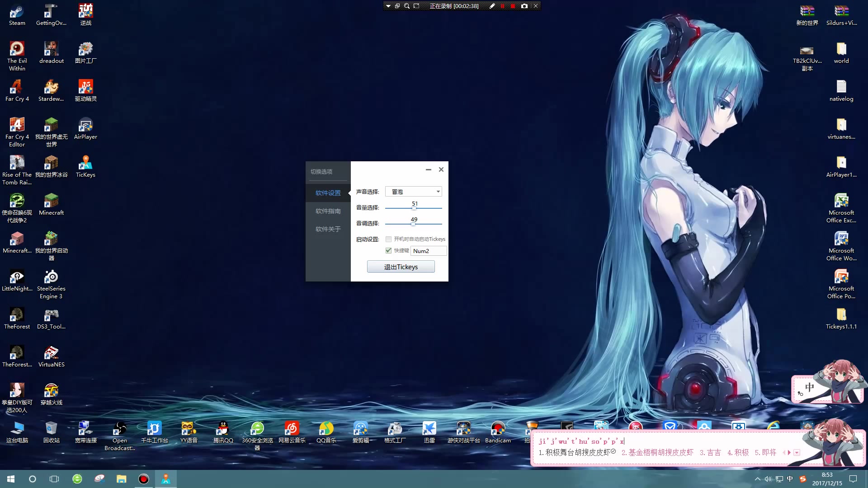This screenshot has width=868, height=488.
Task: Open the recorder bar dropdown arrow
Action: 388,6
